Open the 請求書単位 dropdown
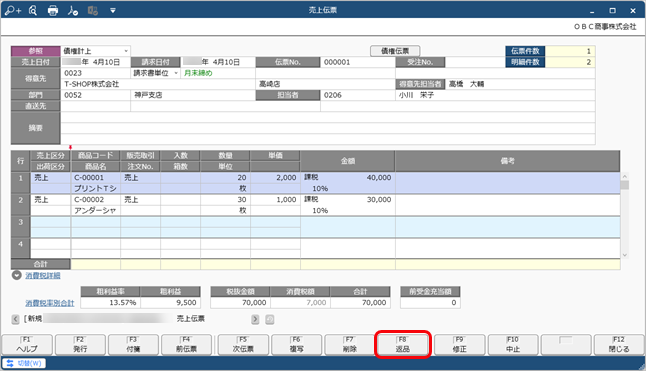The image size is (646, 371). (x=176, y=73)
